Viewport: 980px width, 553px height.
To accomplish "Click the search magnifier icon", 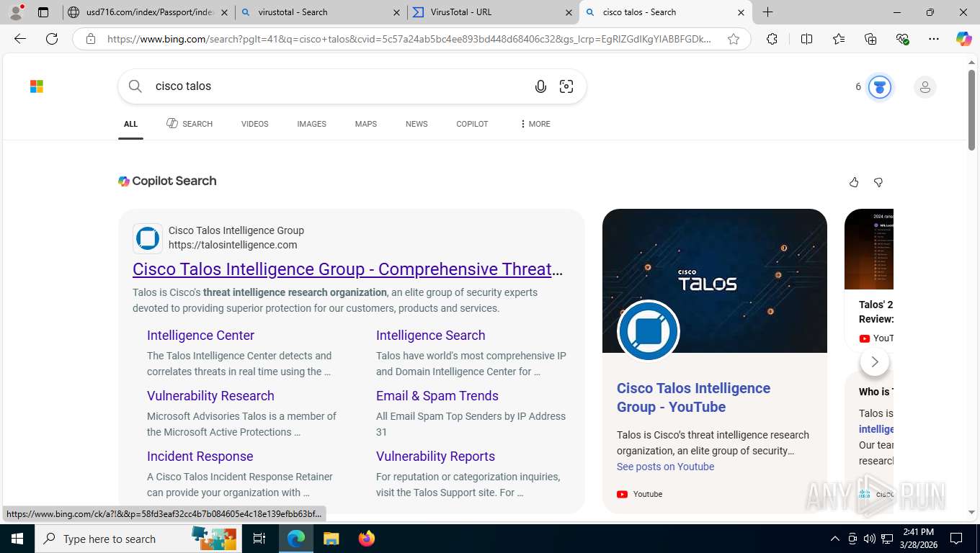I will click(x=135, y=86).
